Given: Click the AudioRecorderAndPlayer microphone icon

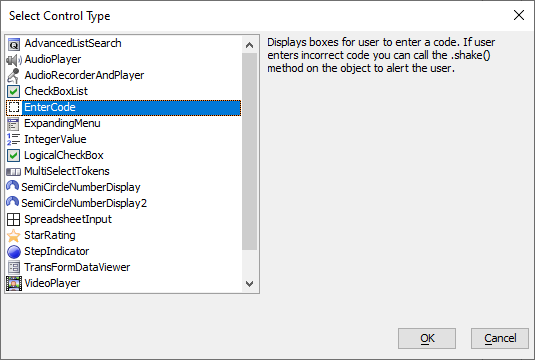Looking at the screenshot, I should click(14, 76).
